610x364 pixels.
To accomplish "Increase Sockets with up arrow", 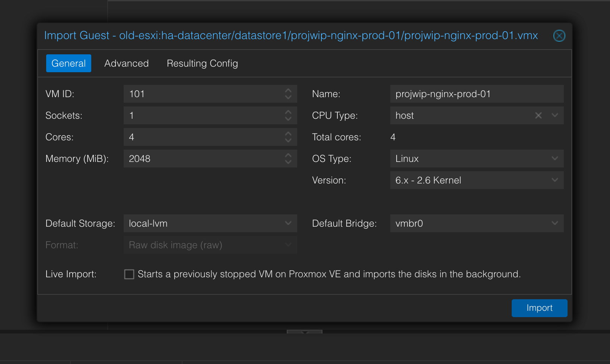I will (x=288, y=112).
